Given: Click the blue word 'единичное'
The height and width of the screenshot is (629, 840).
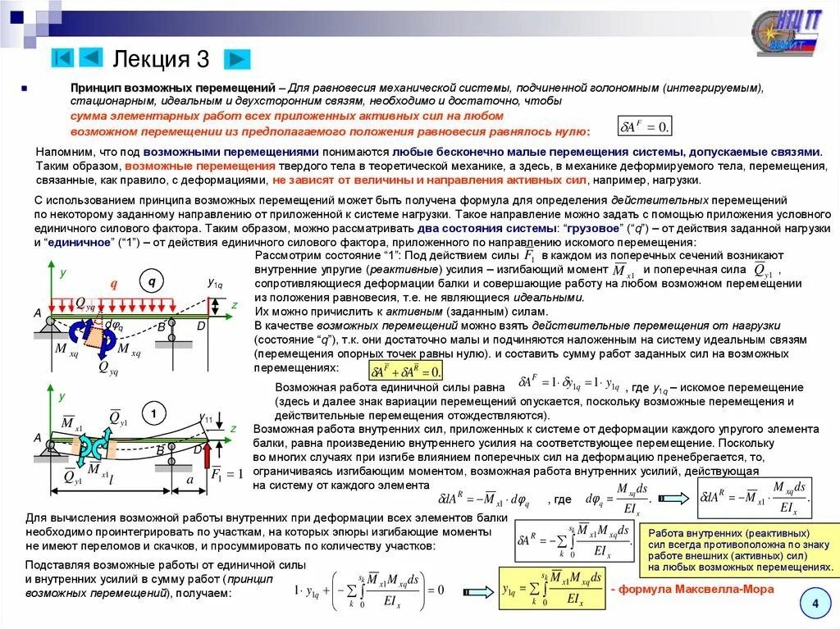Looking at the screenshot, I should [79, 242].
